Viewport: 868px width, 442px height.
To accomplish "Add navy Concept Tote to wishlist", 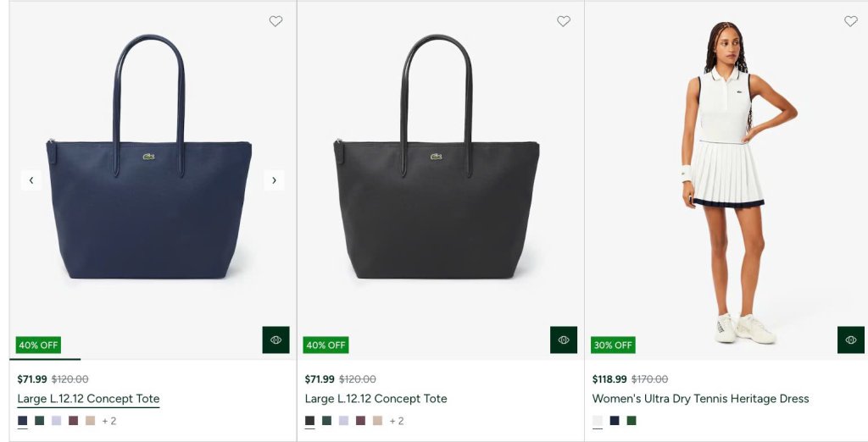I will (x=275, y=21).
